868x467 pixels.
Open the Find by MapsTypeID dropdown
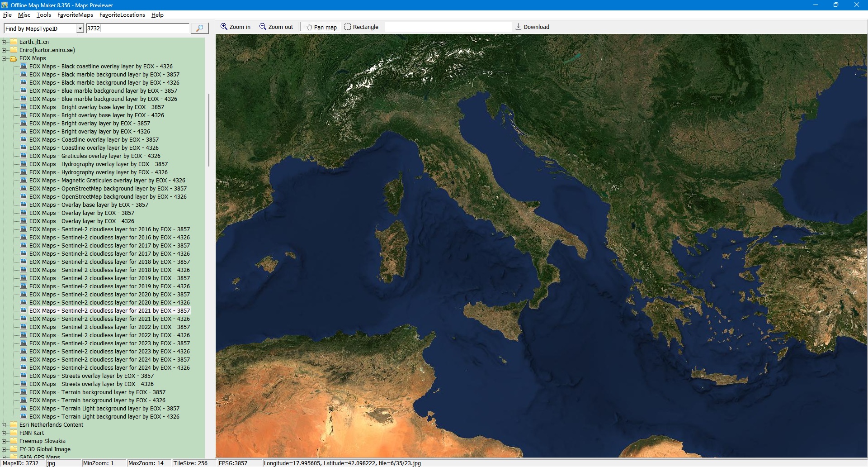(x=80, y=29)
